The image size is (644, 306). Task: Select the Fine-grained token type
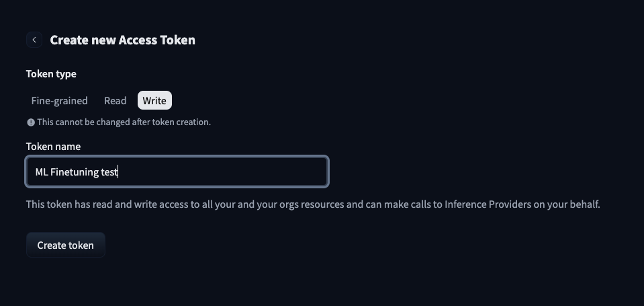(x=59, y=101)
